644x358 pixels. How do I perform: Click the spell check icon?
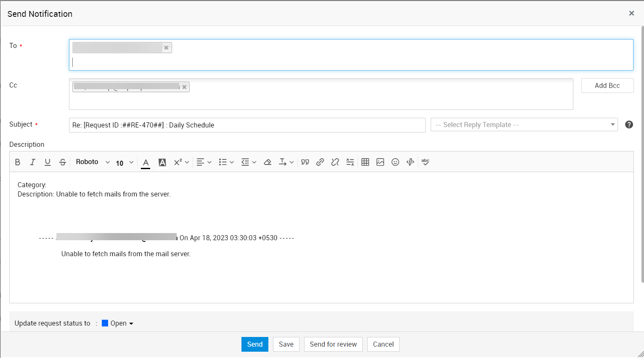pos(425,162)
